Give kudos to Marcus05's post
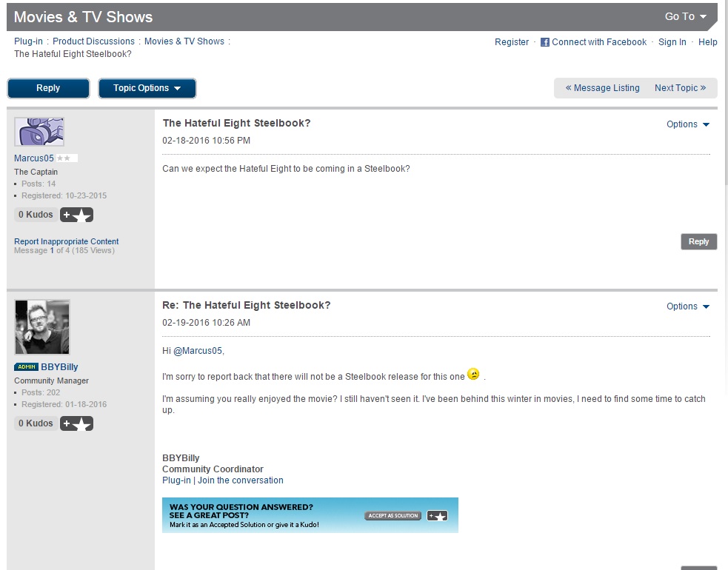 (76, 215)
